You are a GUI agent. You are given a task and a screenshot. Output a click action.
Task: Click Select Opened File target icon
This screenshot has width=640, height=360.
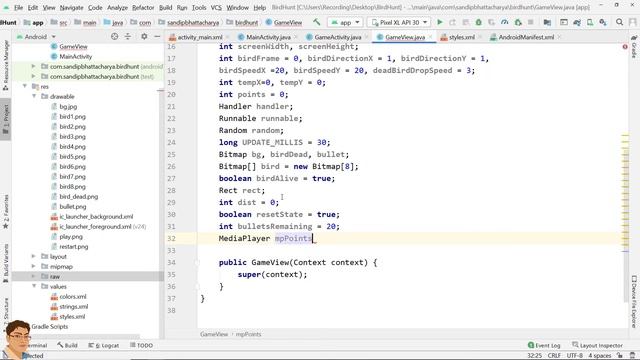point(115,37)
